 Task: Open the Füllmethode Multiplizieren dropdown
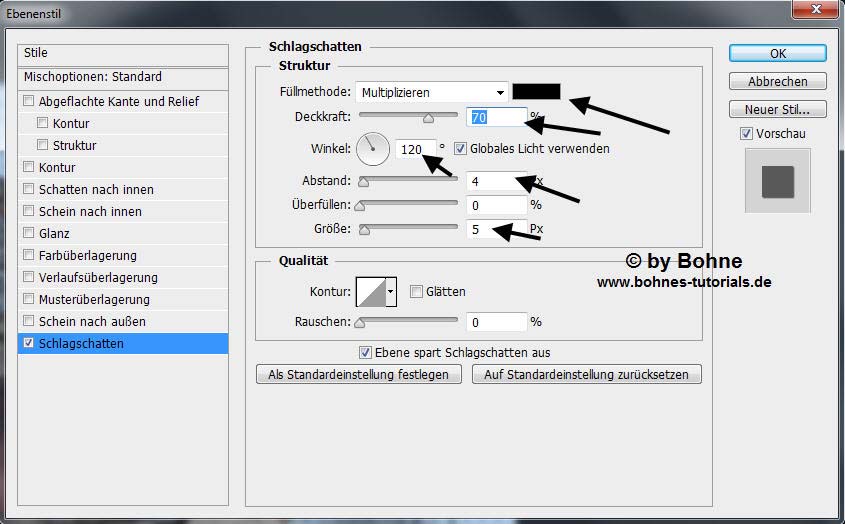coord(432,92)
